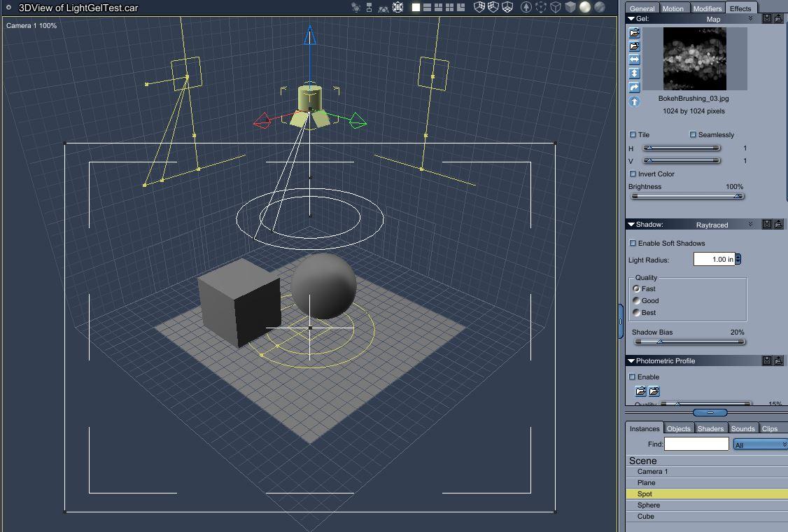Open a gel image with top folder icon
The height and width of the screenshot is (532, 788).
[634, 33]
